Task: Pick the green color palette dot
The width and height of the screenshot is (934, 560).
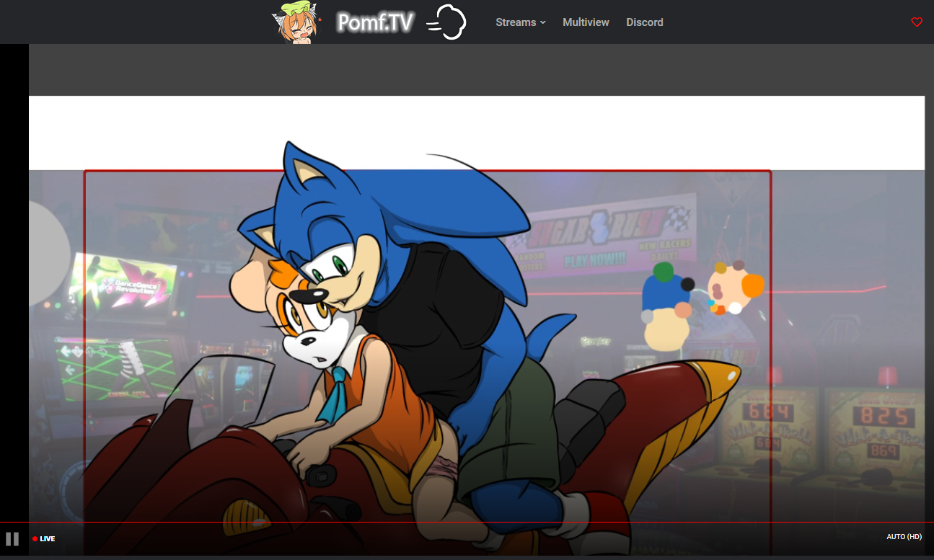Action: coord(663,272)
